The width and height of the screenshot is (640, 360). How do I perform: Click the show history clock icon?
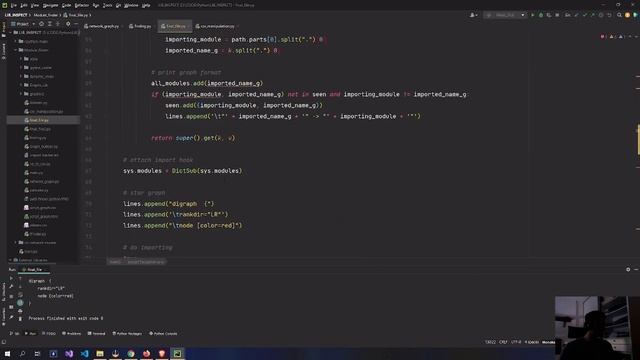[601, 15]
